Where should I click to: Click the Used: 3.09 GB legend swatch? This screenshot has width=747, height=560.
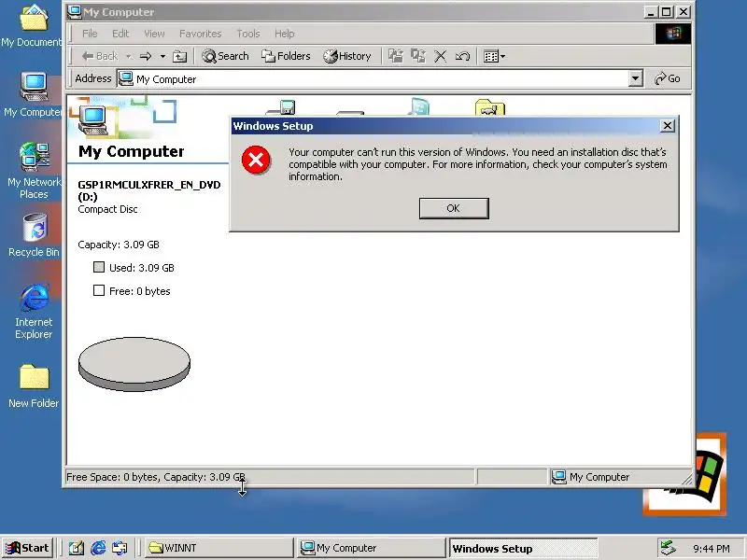[x=99, y=267]
